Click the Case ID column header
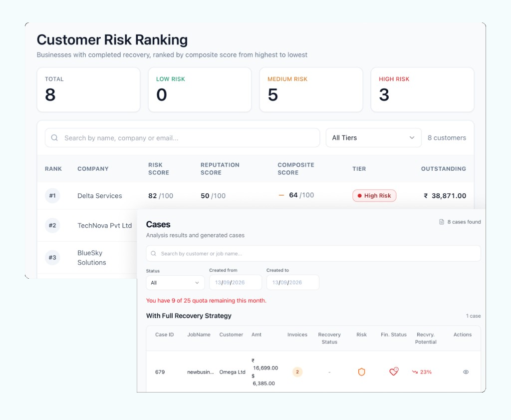The image size is (511, 420). click(x=165, y=335)
